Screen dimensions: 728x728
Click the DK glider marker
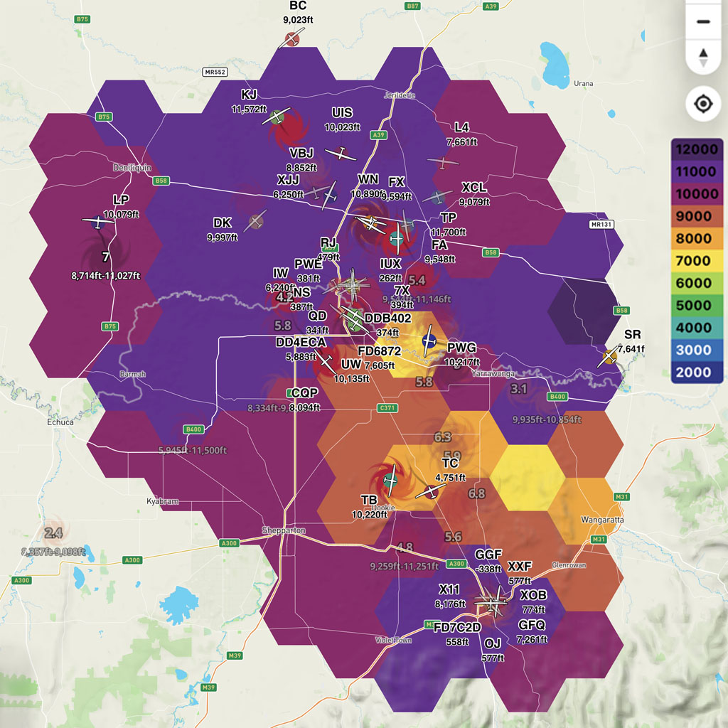256,221
